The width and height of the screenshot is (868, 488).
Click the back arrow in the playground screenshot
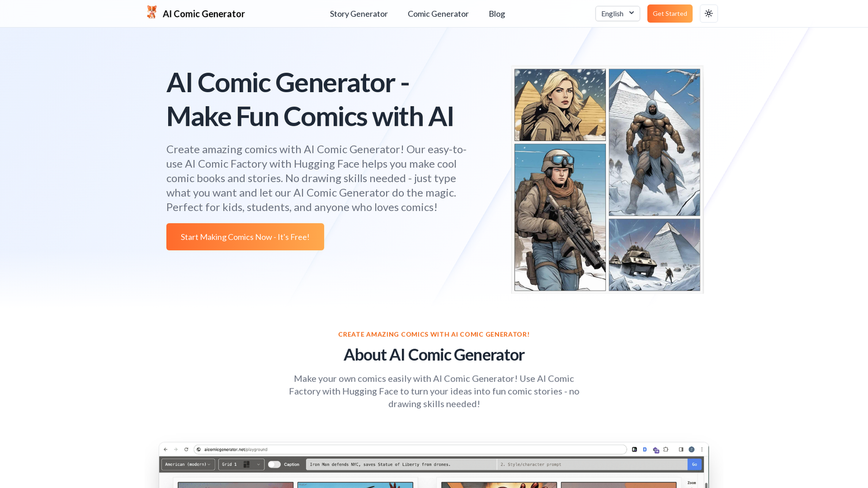pos(165,450)
